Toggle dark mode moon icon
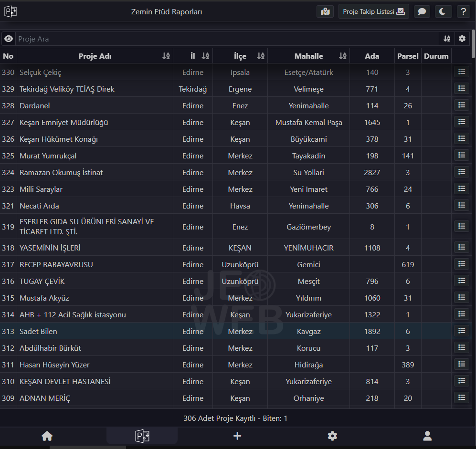This screenshot has width=476, height=449. (443, 11)
